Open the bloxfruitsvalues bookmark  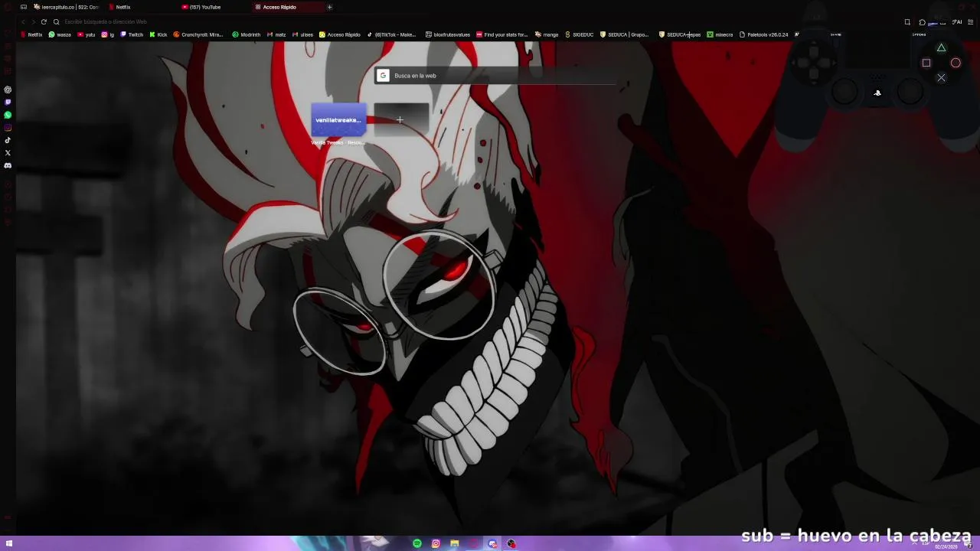click(x=448, y=34)
